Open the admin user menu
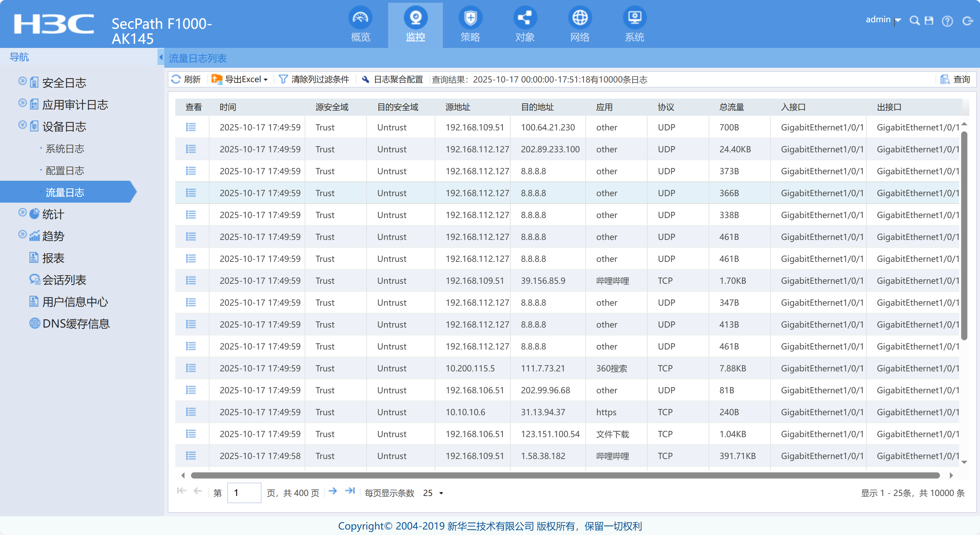 click(882, 20)
